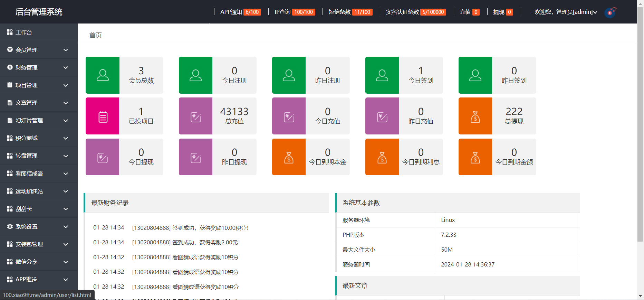
Task: Click the 今日到期金额 money bag icon
Action: 475,158
